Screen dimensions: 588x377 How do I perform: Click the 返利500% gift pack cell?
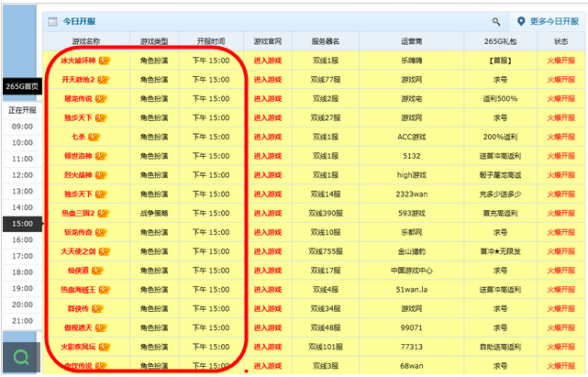(x=500, y=99)
